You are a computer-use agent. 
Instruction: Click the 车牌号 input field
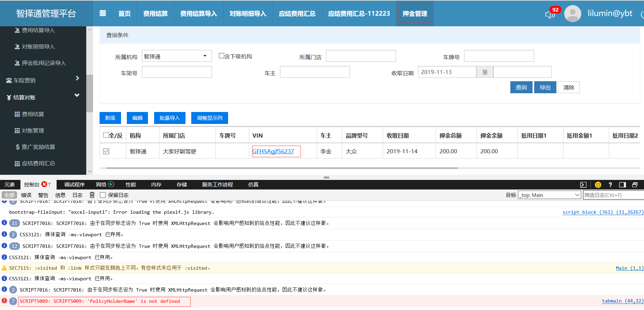499,56
